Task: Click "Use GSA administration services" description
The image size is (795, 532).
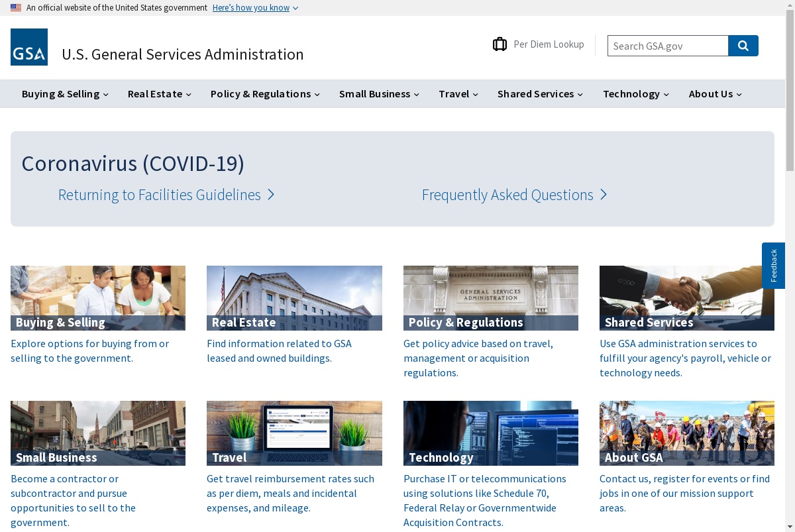Action: pyautogui.click(x=686, y=358)
